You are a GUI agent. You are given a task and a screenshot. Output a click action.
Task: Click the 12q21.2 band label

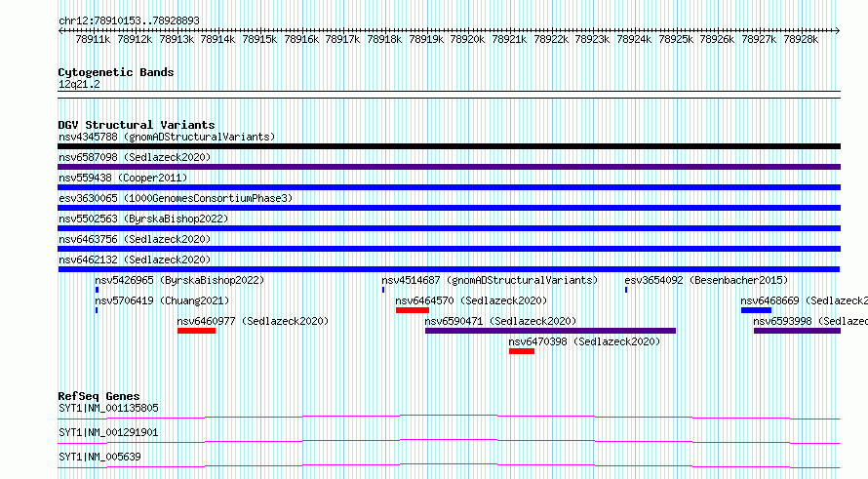pos(79,84)
